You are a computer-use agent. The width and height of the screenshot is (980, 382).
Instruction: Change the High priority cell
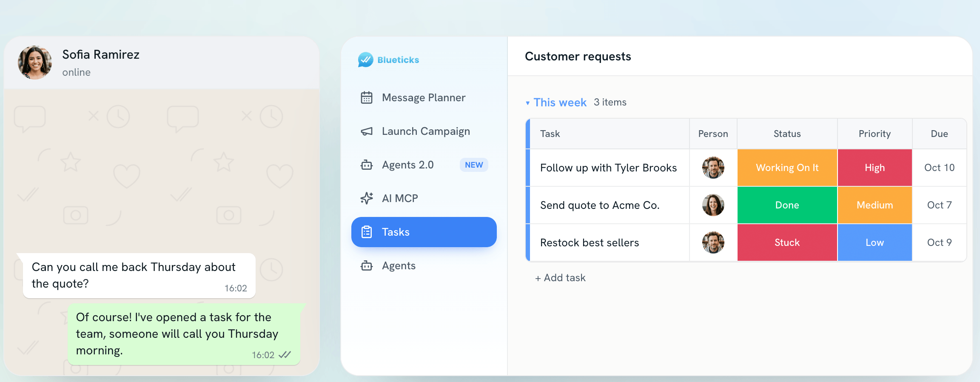click(875, 168)
